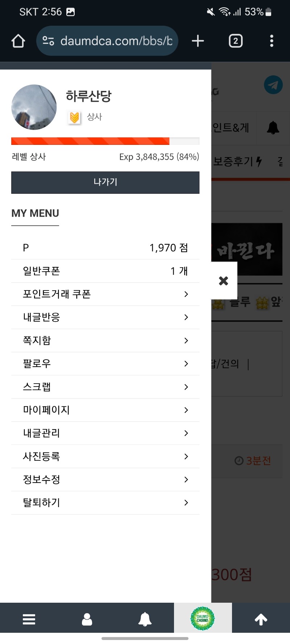This screenshot has height=644, width=290.
Task: Click the Exp level progress bar
Action: coord(105,141)
